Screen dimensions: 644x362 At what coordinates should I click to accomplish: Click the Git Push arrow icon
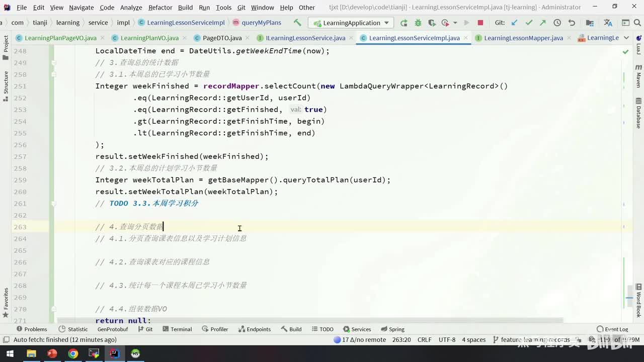pos(543,23)
